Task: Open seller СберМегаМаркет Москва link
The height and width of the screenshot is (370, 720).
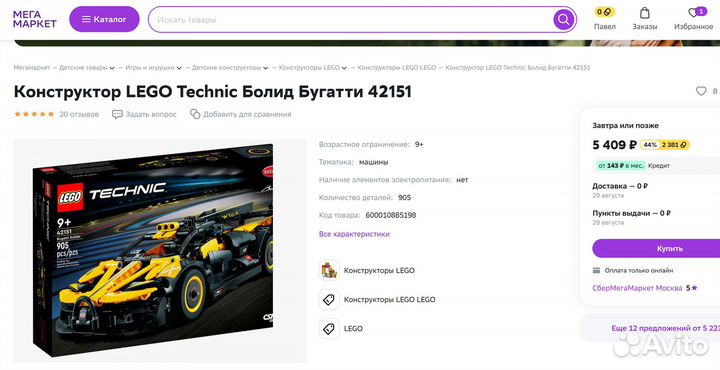Action: tap(637, 288)
